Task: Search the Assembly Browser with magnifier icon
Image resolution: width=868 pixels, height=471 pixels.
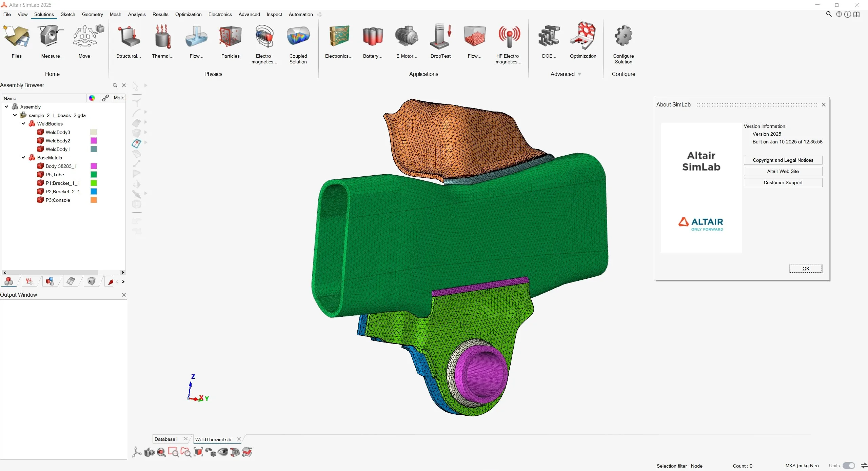Action: point(115,85)
